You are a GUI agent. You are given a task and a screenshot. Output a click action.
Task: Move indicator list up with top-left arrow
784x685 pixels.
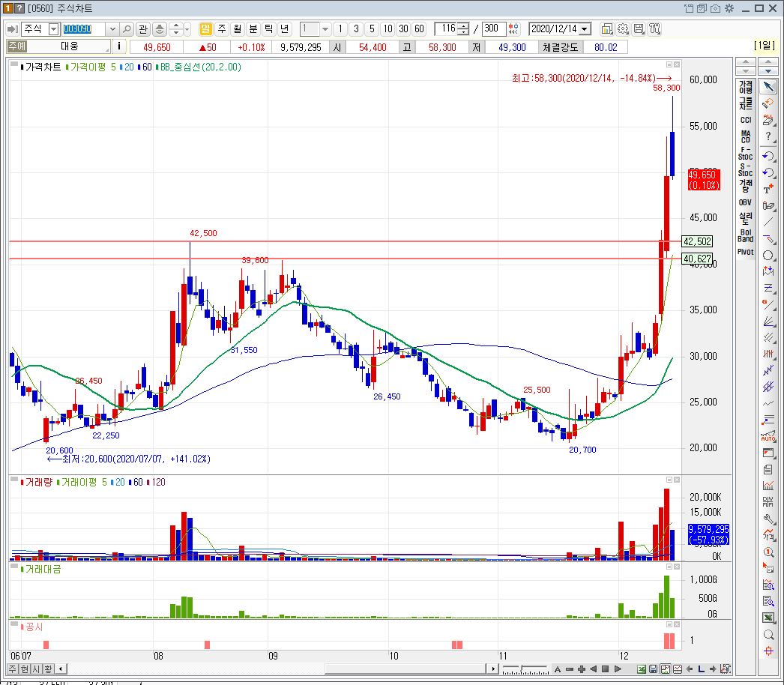point(746,62)
